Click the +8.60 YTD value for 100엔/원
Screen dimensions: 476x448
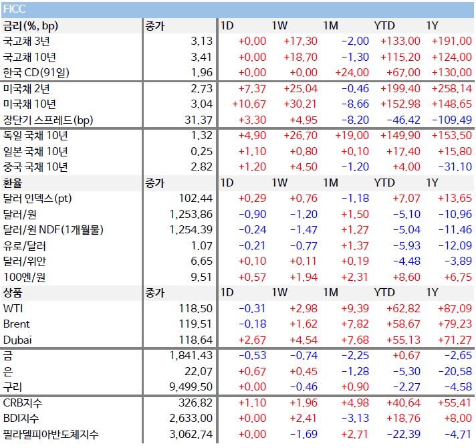(x=406, y=277)
